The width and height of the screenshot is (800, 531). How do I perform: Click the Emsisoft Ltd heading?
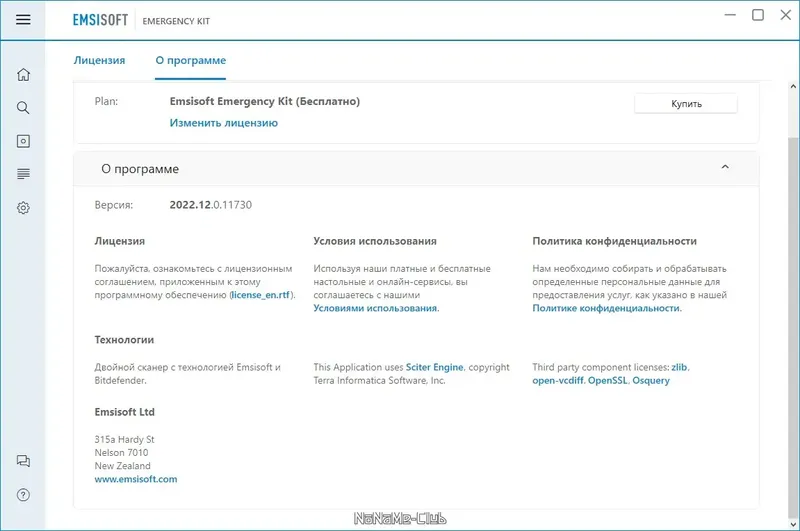tap(124, 412)
